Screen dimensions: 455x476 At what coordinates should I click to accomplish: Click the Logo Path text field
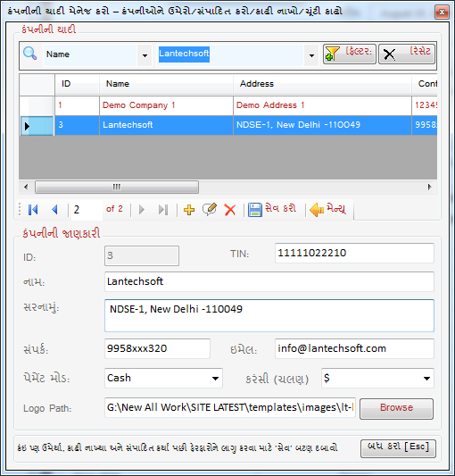point(230,408)
